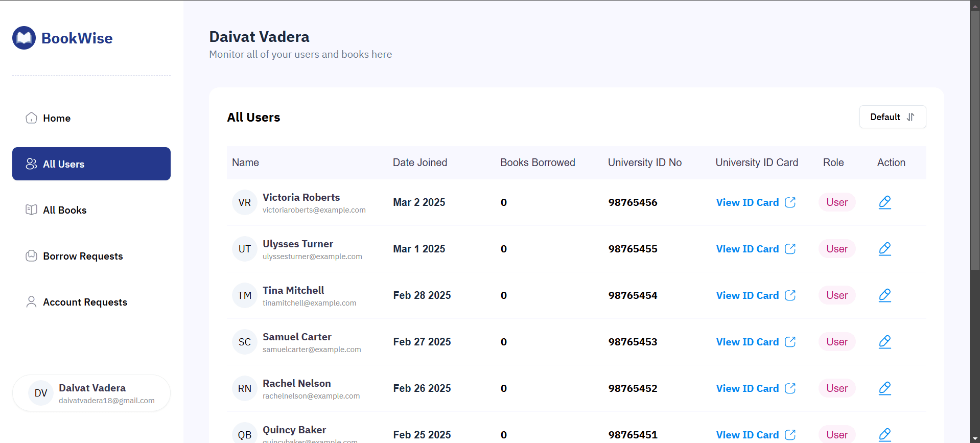Click edit pencil icon for Rachel Nelson
This screenshot has width=980, height=443.
point(884,388)
